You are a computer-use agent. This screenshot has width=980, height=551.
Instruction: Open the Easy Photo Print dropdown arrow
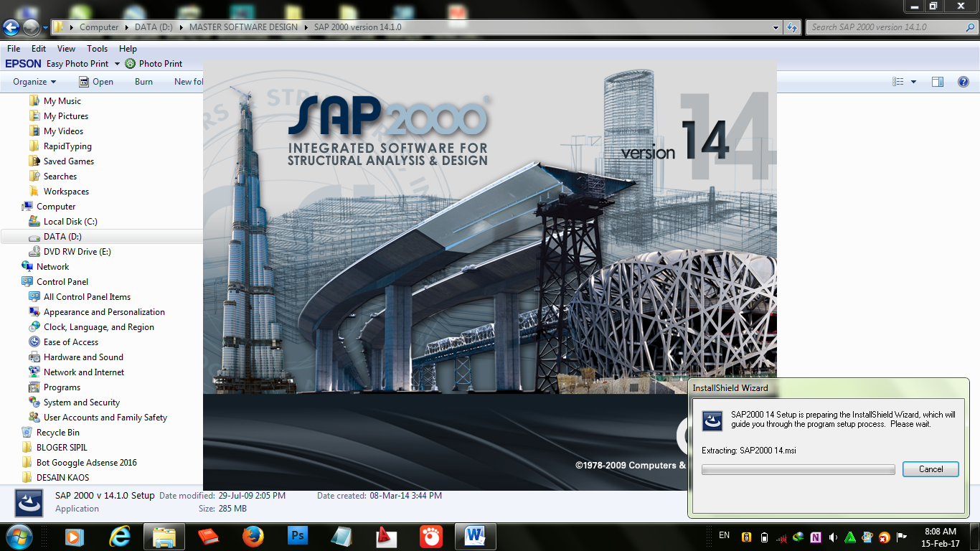pos(117,64)
